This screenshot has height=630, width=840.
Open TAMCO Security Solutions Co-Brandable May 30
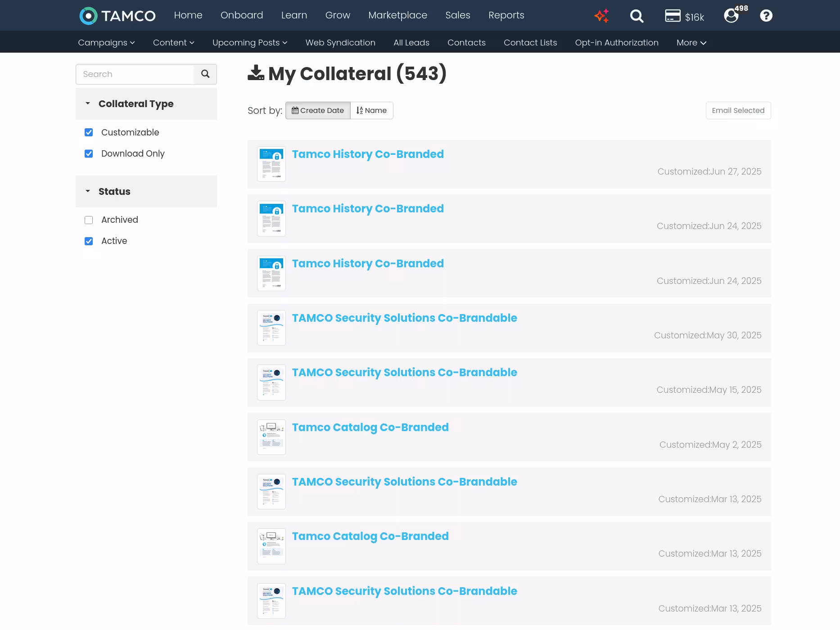[x=405, y=318]
